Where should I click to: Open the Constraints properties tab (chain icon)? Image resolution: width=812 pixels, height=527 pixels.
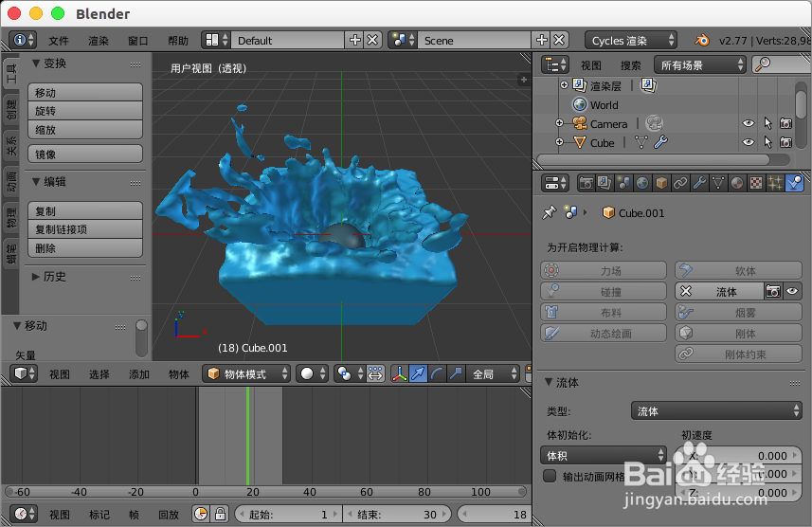tap(680, 183)
